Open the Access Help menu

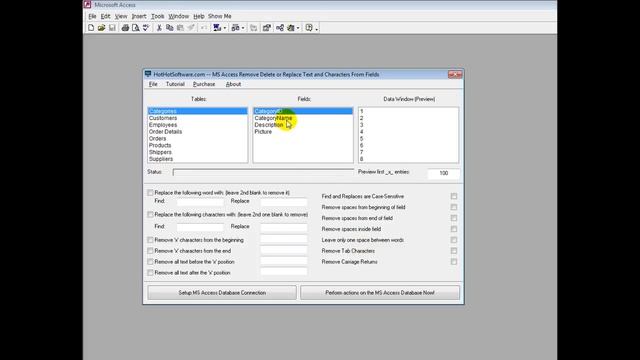point(199,16)
